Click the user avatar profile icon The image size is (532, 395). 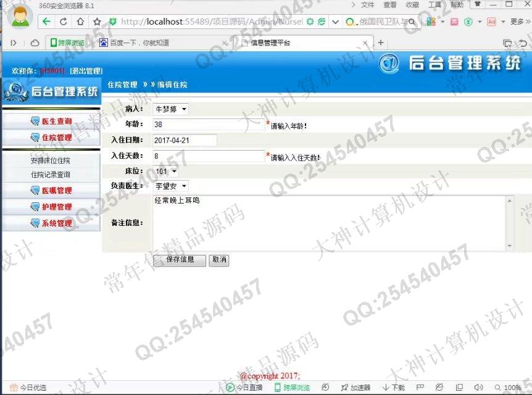pyautogui.click(x=20, y=17)
